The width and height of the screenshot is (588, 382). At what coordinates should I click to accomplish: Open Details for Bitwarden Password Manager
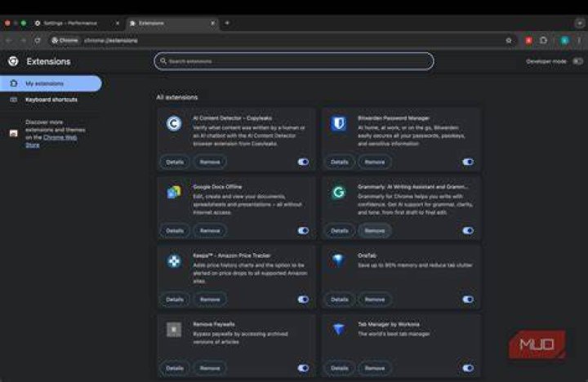click(x=340, y=162)
